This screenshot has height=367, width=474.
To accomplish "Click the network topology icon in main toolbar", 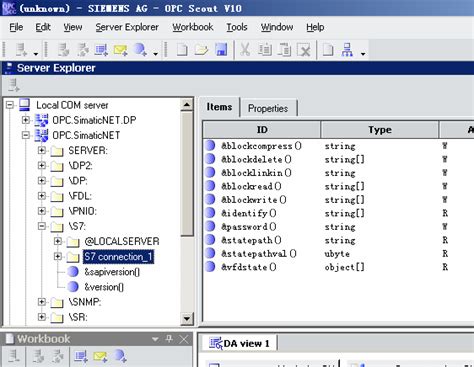I will click(x=347, y=50).
